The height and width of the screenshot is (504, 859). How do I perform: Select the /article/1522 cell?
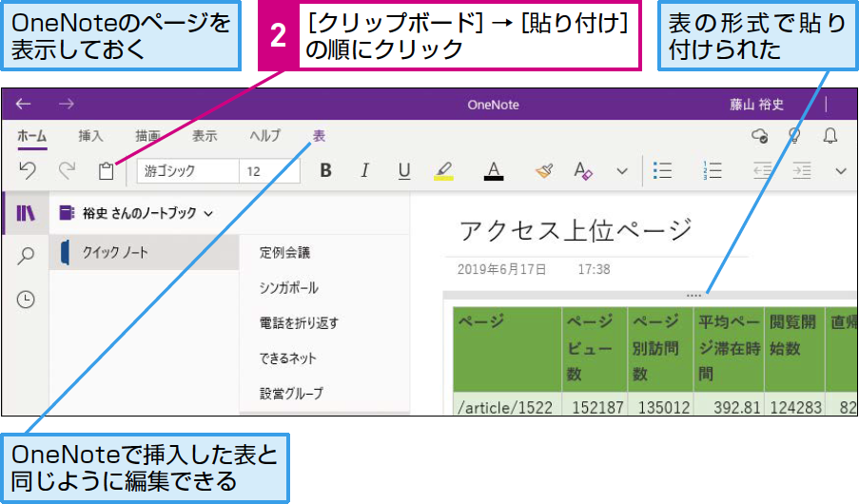tap(507, 406)
